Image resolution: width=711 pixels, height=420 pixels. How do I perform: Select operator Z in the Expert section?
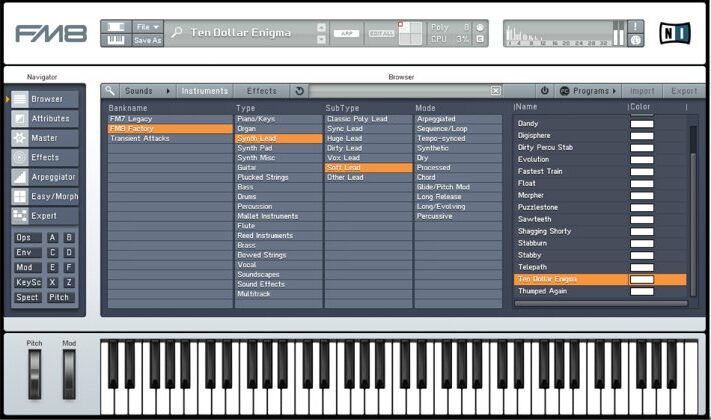[x=69, y=283]
